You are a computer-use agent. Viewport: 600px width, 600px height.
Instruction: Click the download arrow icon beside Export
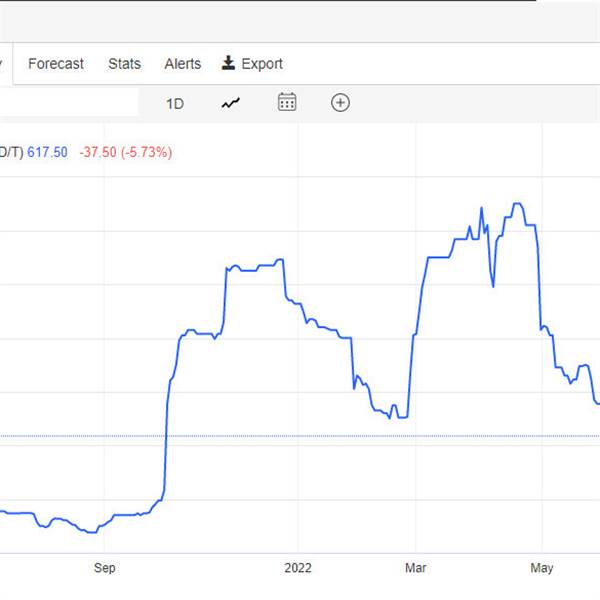point(228,63)
